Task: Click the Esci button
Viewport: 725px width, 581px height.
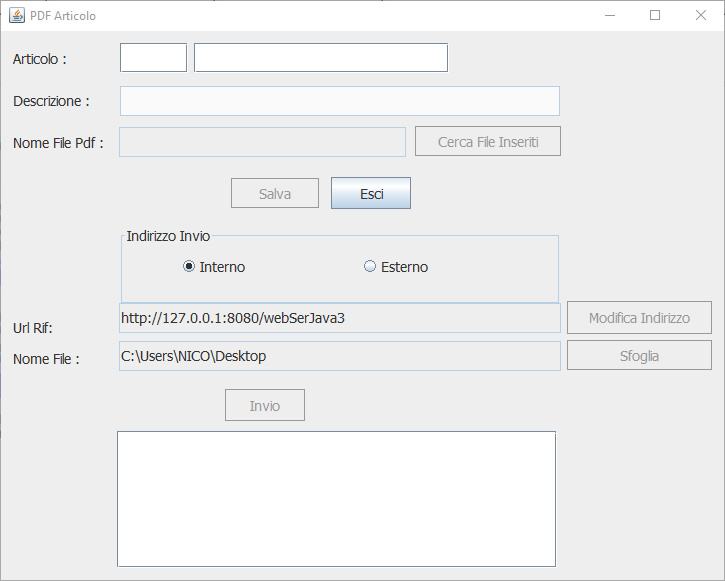Action: (371, 193)
